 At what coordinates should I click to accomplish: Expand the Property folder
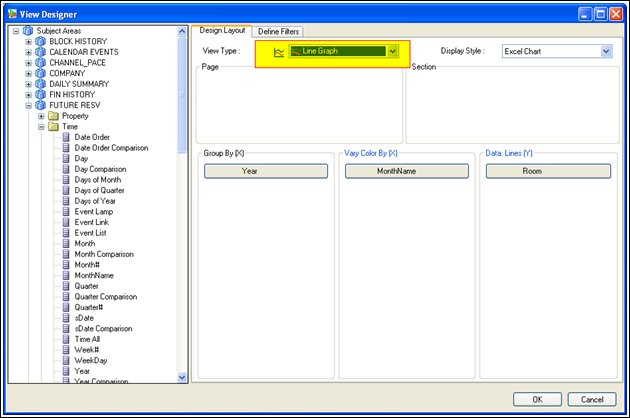[x=41, y=116]
